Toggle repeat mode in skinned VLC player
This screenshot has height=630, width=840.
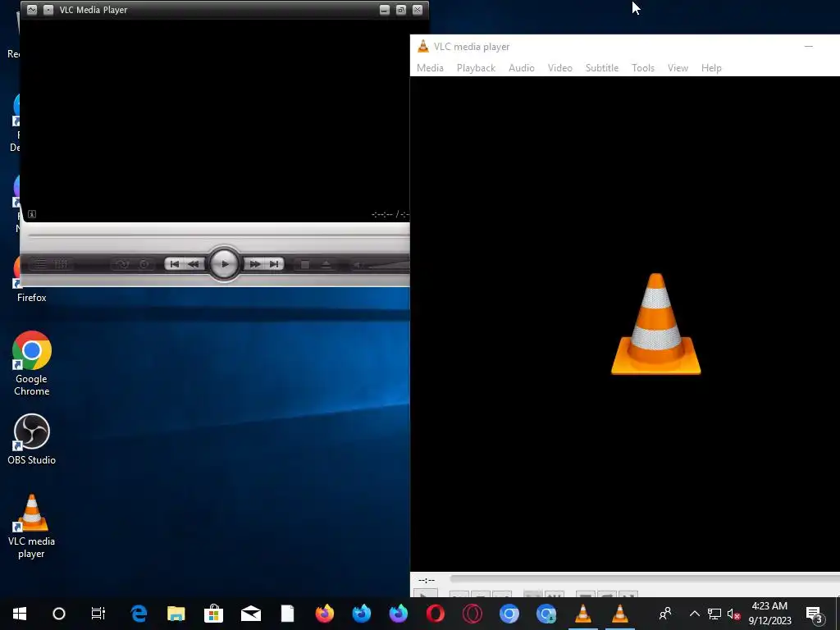(x=144, y=264)
